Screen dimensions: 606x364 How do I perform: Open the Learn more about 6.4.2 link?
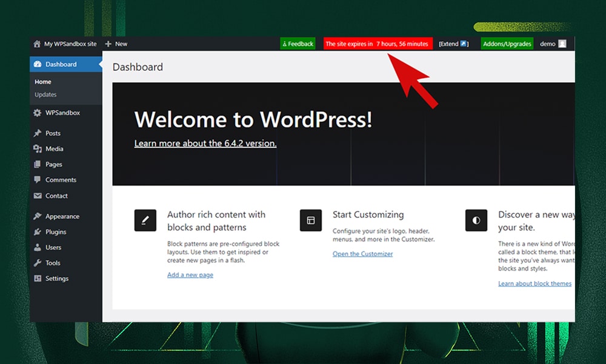coord(206,144)
